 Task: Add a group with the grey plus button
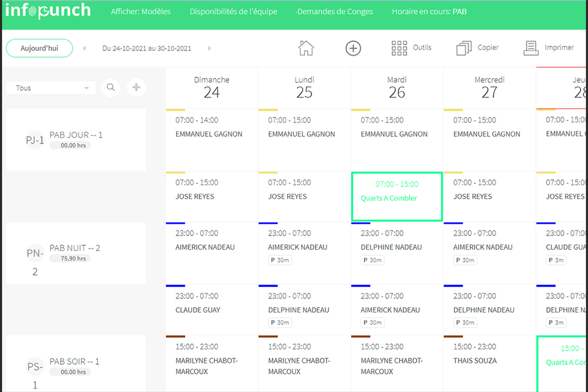click(x=136, y=87)
